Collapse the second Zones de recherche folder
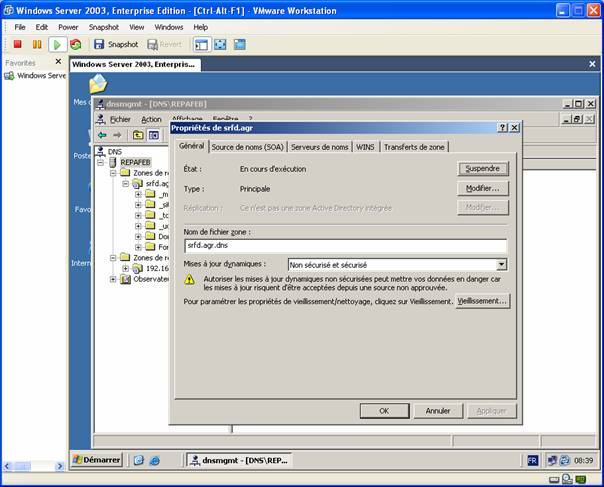Viewport: 604px width, 487px height. coord(113,258)
